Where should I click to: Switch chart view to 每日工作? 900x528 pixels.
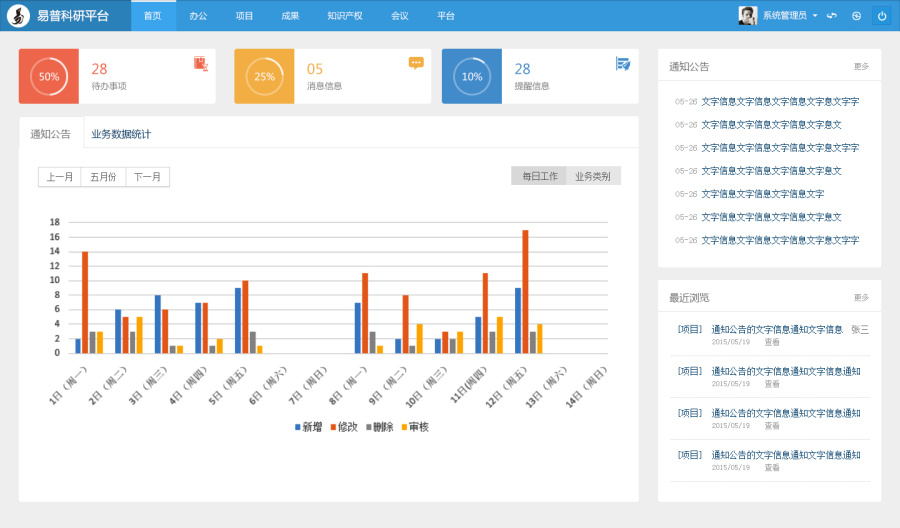[540, 176]
